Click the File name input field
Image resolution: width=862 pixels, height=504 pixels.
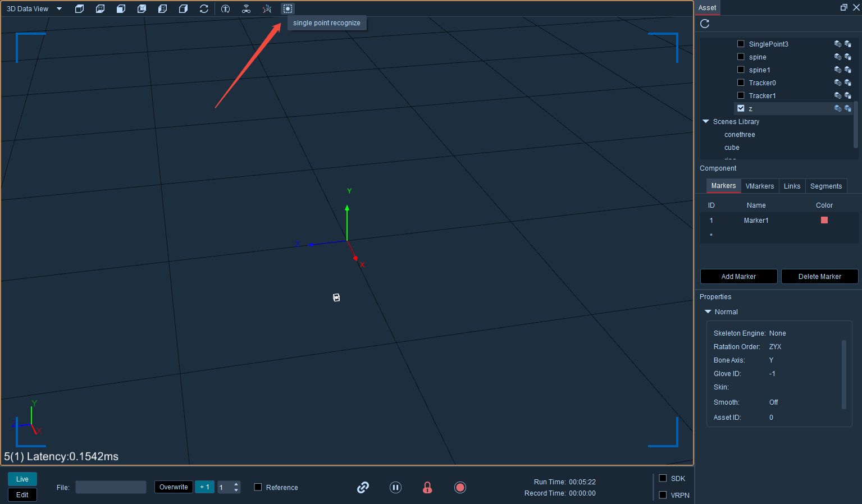click(111, 487)
